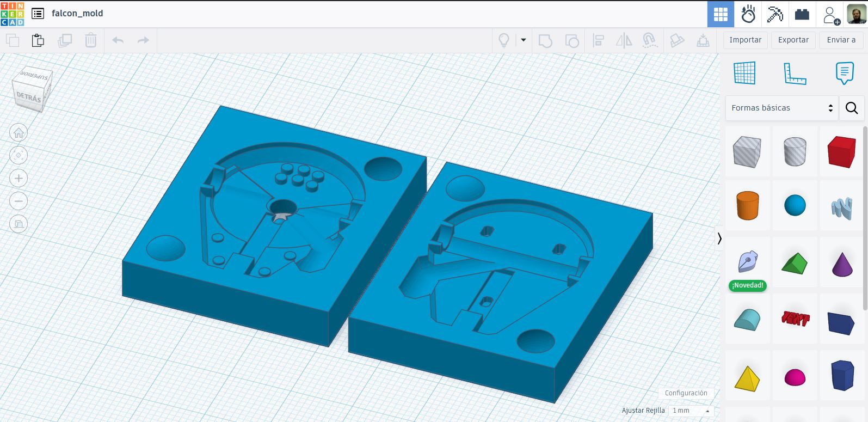
Task: Click the view cube DETRÁS face
Action: point(28,97)
